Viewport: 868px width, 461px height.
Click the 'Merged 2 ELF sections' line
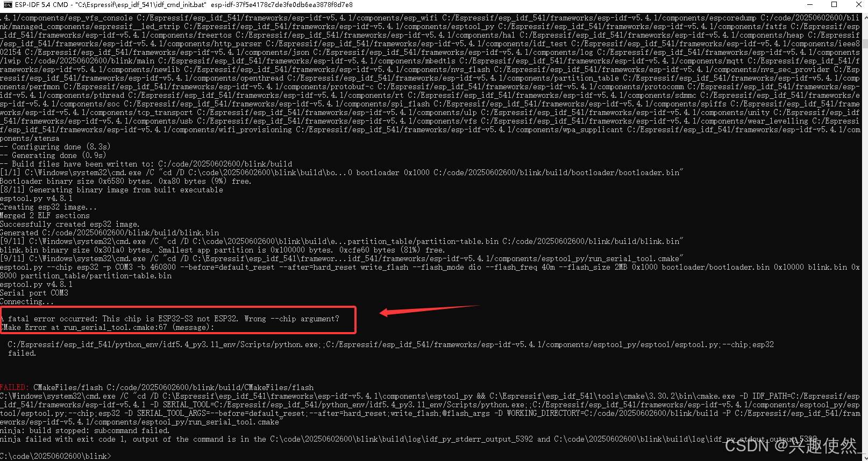45,215
